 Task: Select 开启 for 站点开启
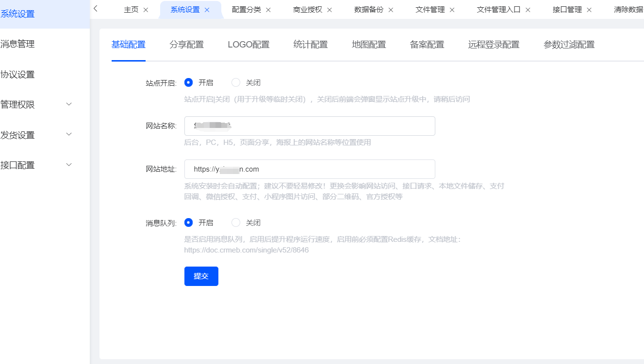click(x=189, y=82)
